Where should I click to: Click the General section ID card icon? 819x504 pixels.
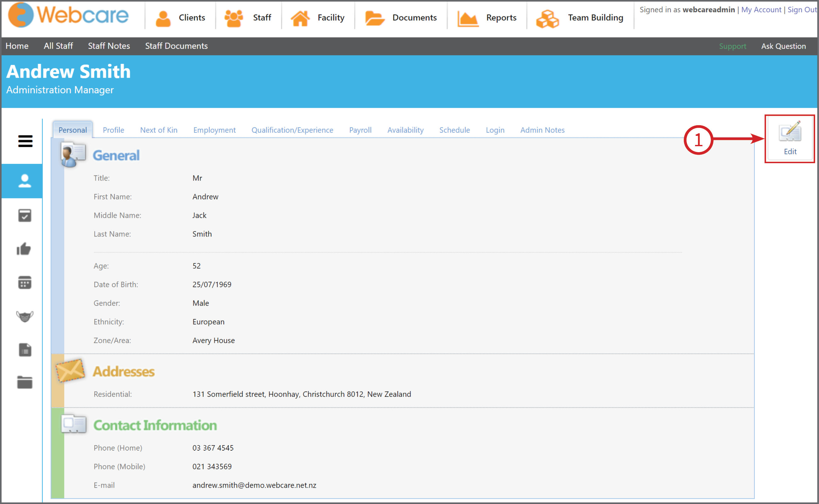(73, 154)
